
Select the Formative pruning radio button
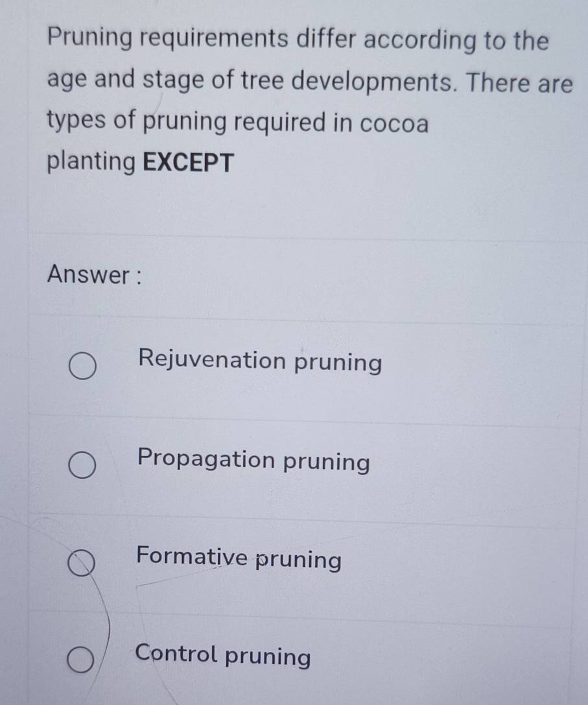[80, 563]
